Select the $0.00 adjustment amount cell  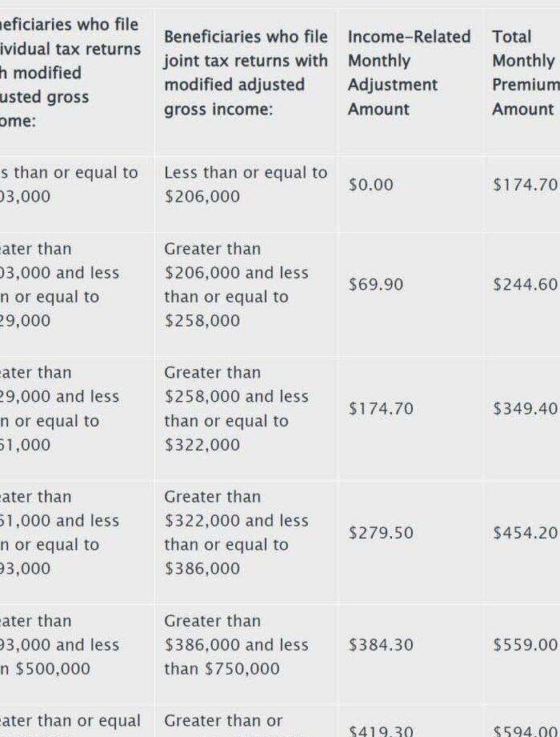tap(371, 185)
